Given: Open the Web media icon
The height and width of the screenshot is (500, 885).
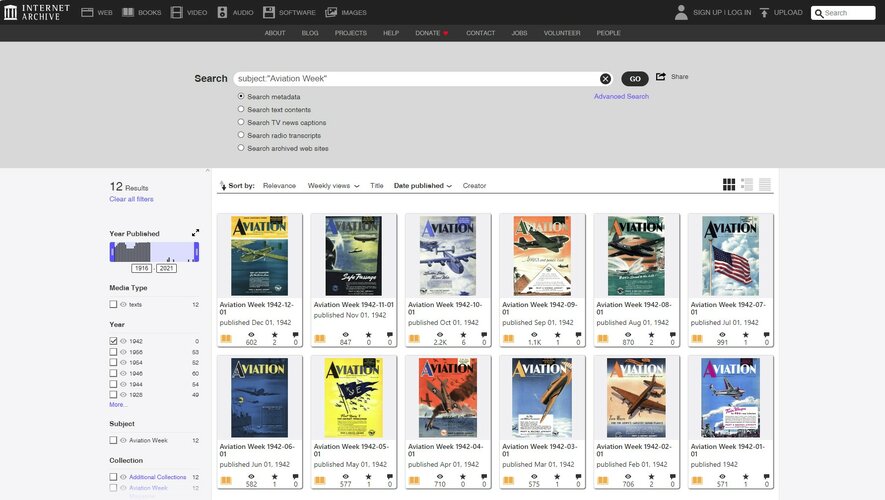Looking at the screenshot, I should coord(87,12).
